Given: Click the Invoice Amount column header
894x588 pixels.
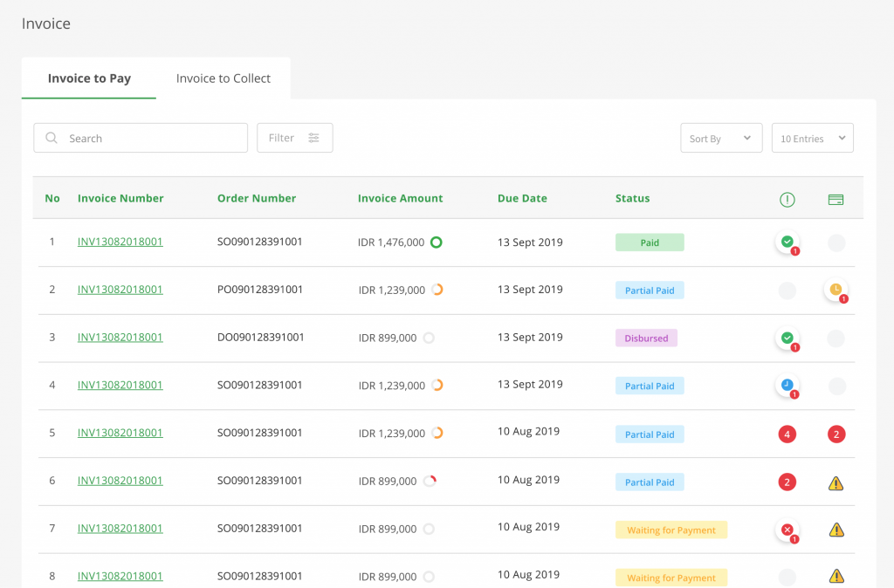Looking at the screenshot, I should tap(400, 198).
